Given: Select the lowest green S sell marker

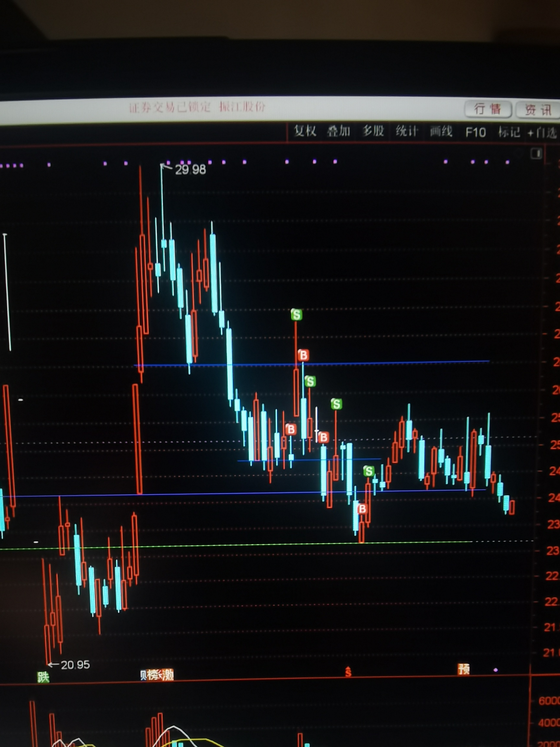Looking at the screenshot, I should [368, 471].
